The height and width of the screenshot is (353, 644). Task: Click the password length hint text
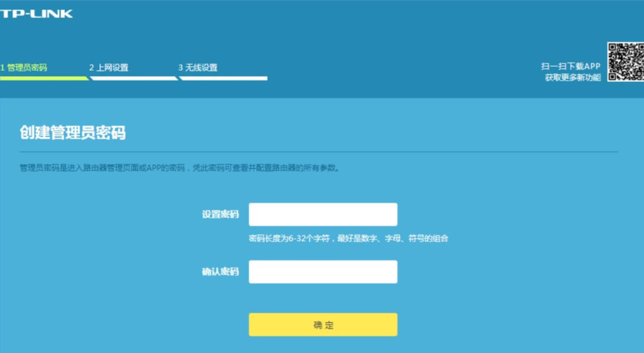point(349,239)
